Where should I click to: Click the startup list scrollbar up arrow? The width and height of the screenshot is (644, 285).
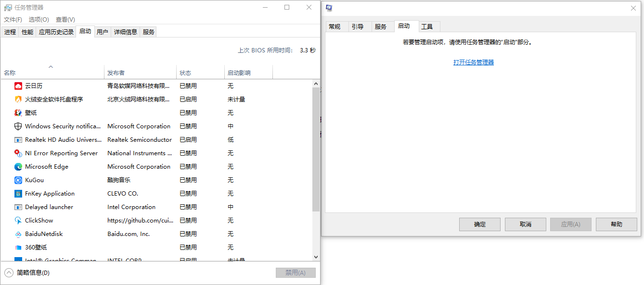coord(316,84)
